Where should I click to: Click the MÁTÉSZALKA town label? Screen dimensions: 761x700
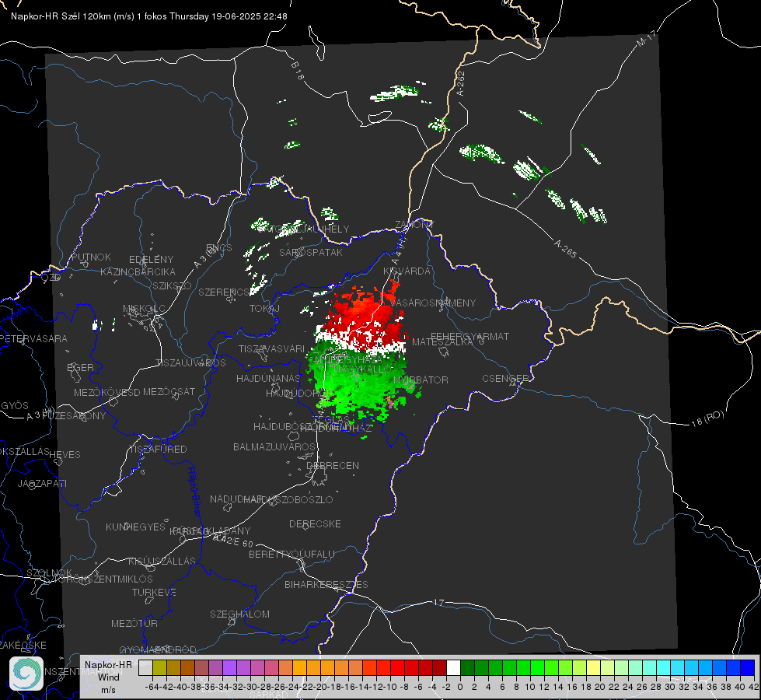click(x=442, y=341)
